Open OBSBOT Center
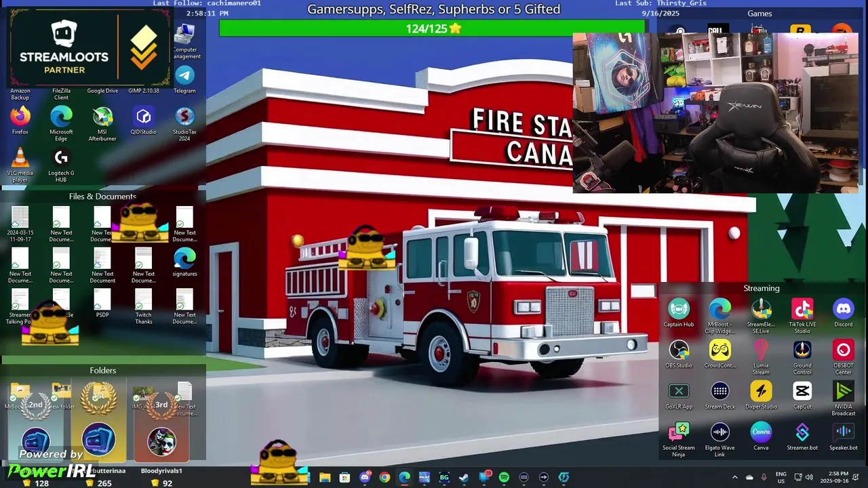The width and height of the screenshot is (868, 488). click(x=844, y=357)
